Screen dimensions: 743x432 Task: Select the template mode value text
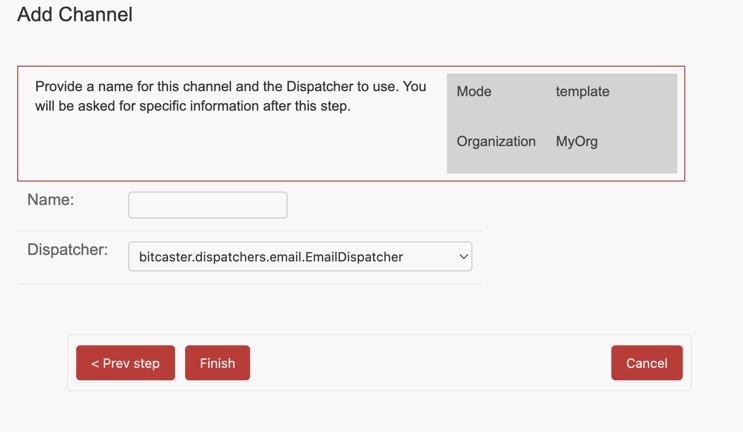[582, 91]
